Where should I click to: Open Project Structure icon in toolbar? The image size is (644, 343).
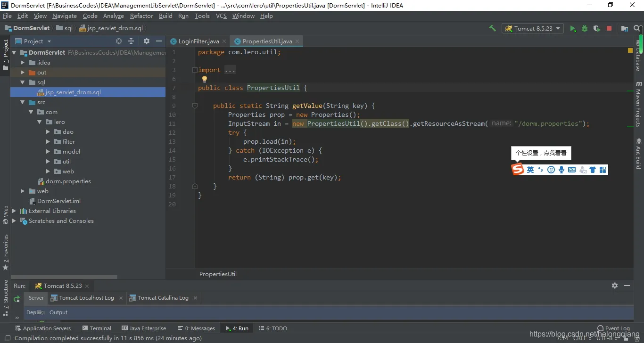click(x=624, y=28)
